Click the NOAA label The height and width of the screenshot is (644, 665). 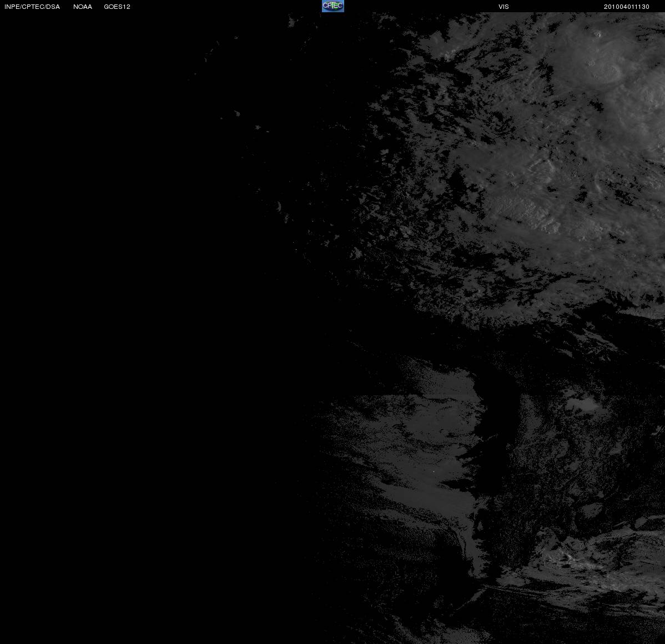tap(83, 7)
